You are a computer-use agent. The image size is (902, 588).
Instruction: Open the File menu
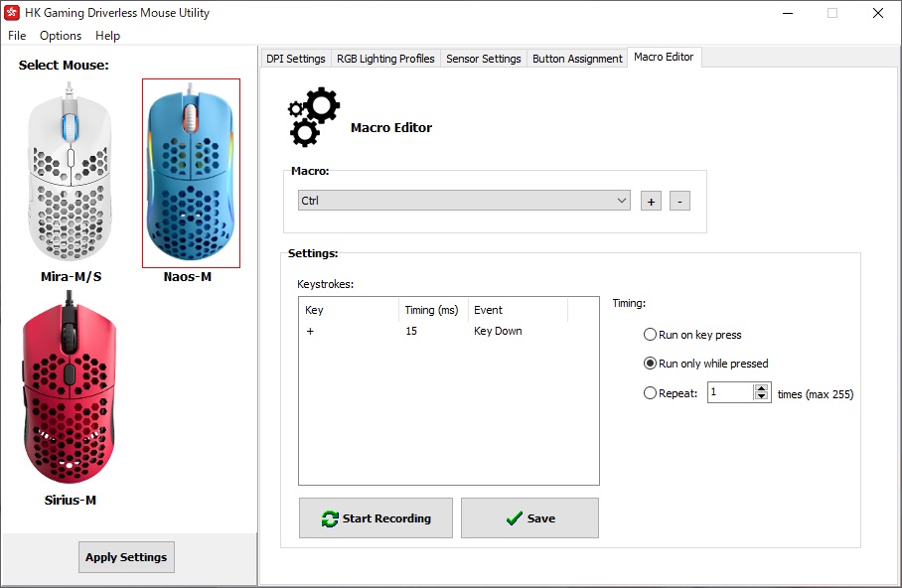tap(17, 36)
